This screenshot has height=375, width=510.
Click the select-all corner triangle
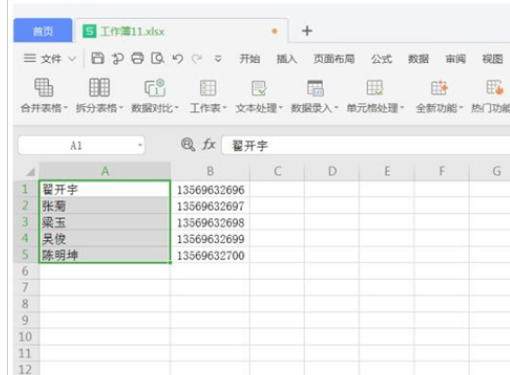point(30,171)
